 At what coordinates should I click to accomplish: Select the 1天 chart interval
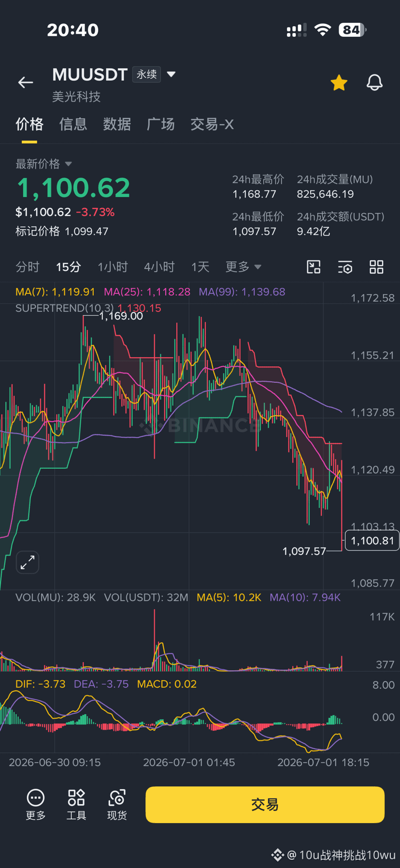pos(200,267)
